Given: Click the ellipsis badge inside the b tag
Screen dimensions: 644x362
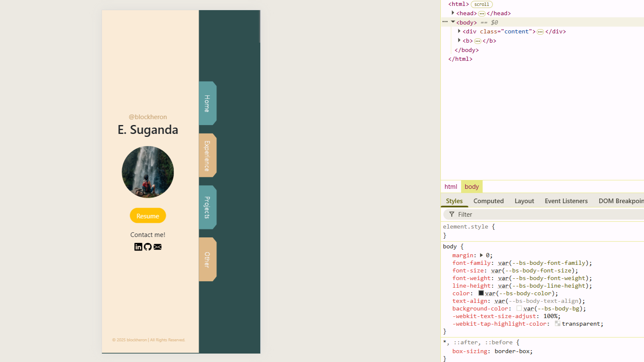Looking at the screenshot, I should [x=478, y=41].
